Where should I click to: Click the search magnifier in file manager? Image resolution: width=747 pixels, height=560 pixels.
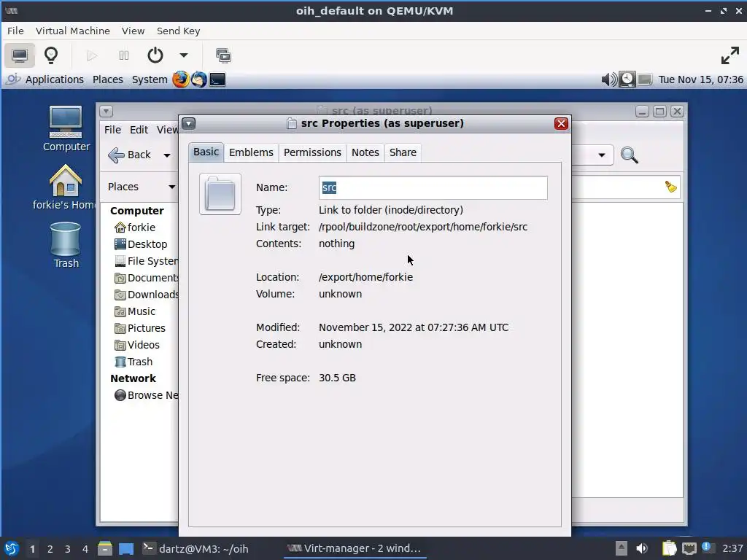(630, 155)
